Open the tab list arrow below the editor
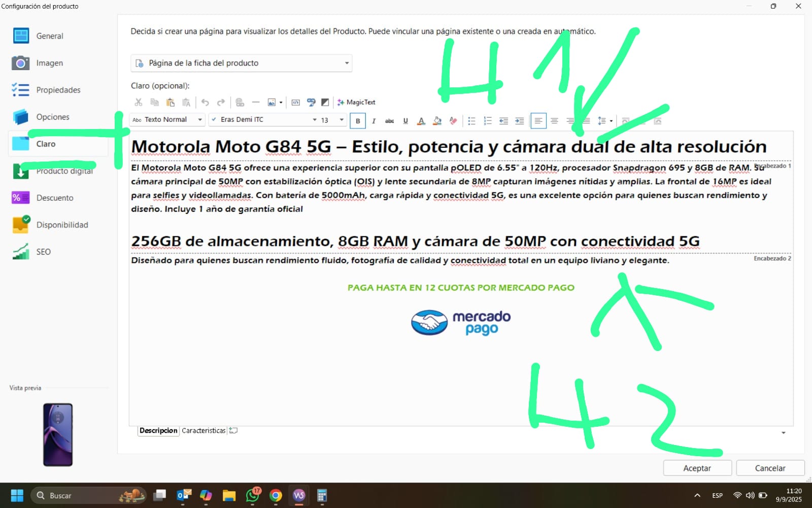The width and height of the screenshot is (812, 508). point(784,433)
